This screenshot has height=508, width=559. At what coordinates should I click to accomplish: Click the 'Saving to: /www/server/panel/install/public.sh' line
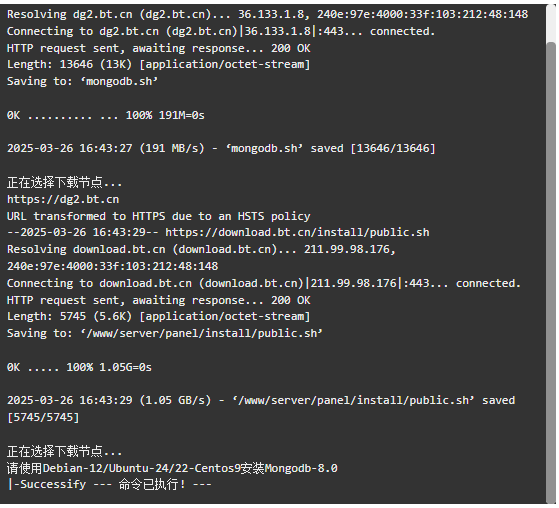165,333
